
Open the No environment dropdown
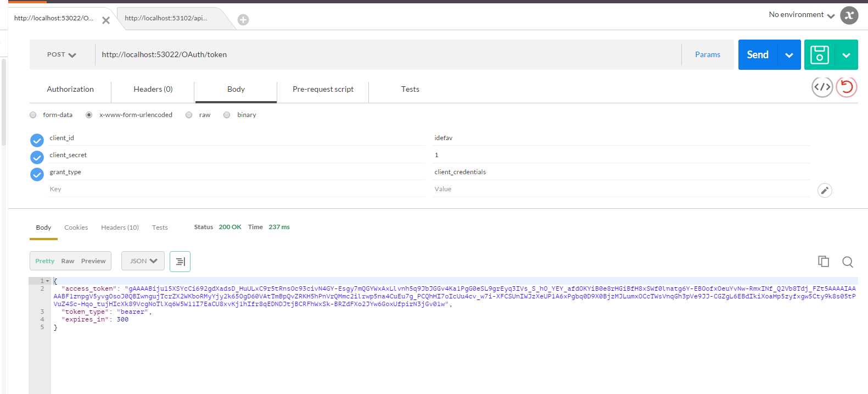click(801, 15)
